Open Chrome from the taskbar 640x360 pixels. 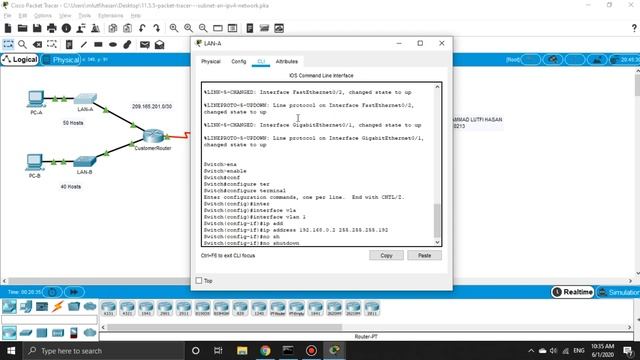click(265, 351)
